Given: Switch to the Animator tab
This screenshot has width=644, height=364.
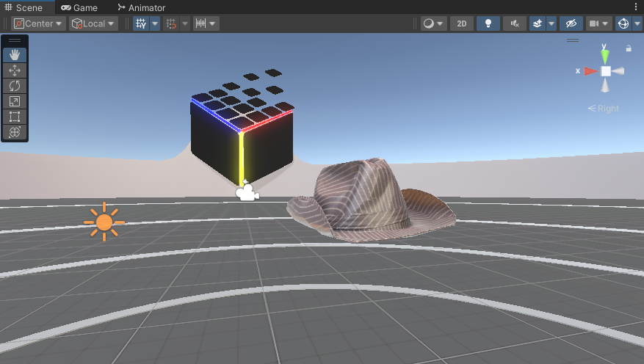Looking at the screenshot, I should coord(141,7).
